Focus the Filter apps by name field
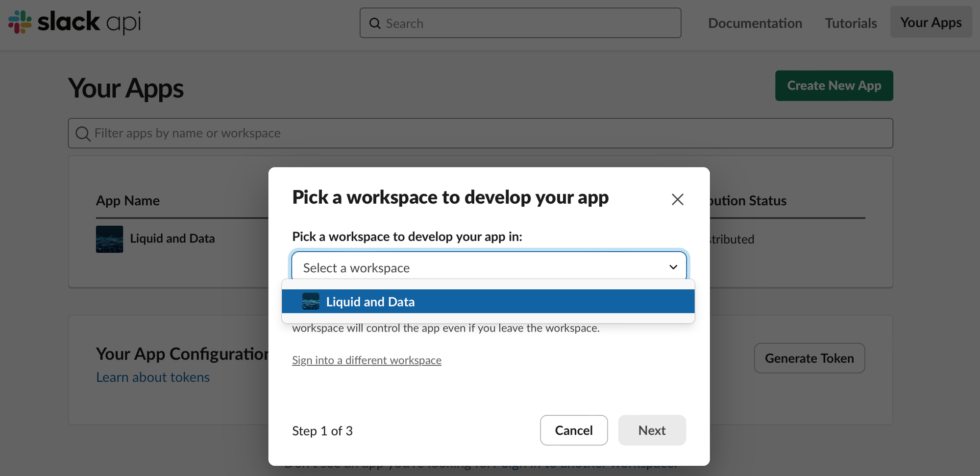This screenshot has width=980, height=476. pos(480,133)
